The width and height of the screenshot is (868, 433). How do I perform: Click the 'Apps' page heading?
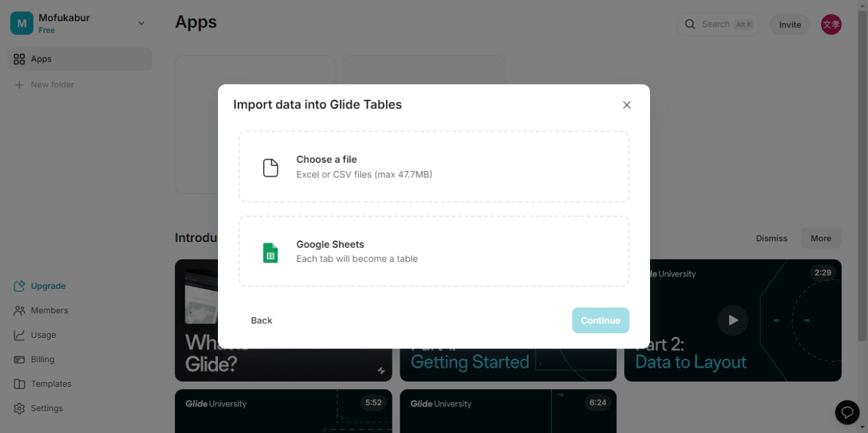(x=196, y=22)
